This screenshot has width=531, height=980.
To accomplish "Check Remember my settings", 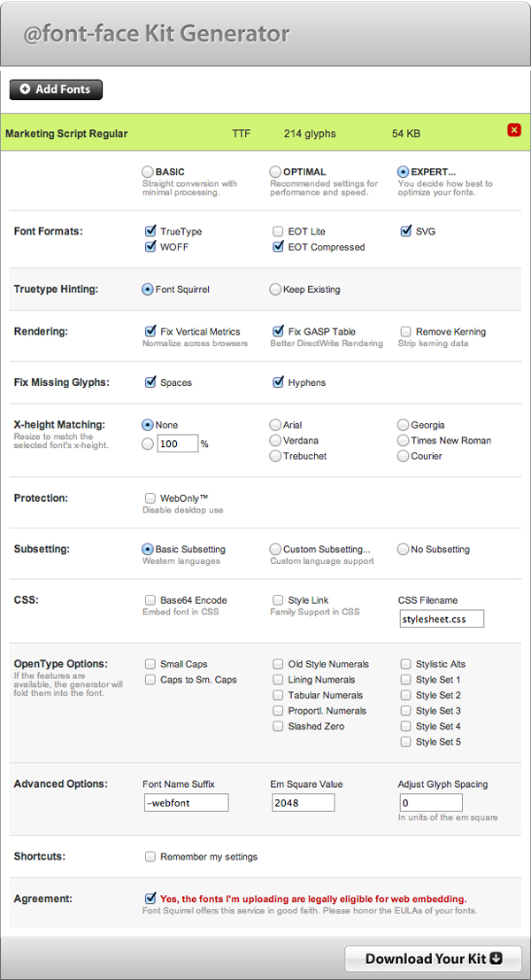I will click(150, 856).
